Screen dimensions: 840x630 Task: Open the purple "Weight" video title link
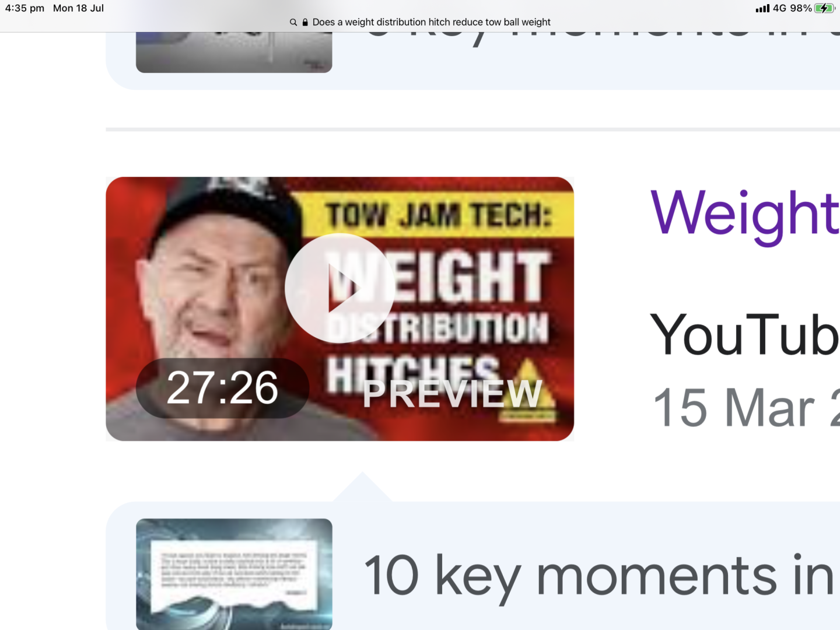click(x=745, y=214)
